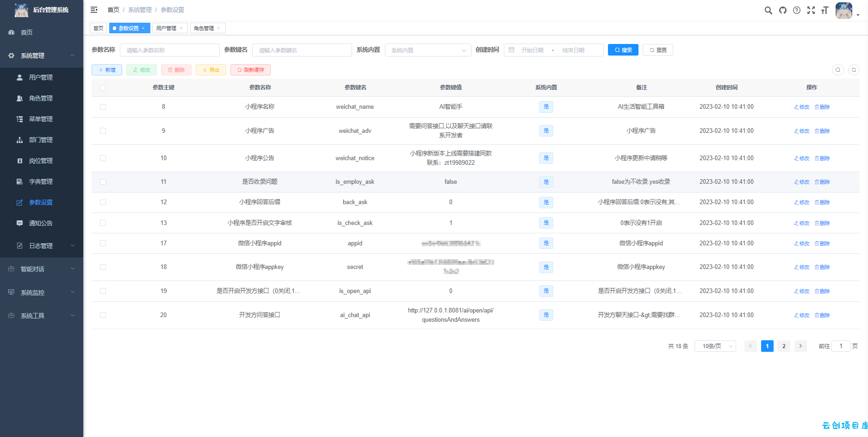Click the 新增 button

[107, 70]
